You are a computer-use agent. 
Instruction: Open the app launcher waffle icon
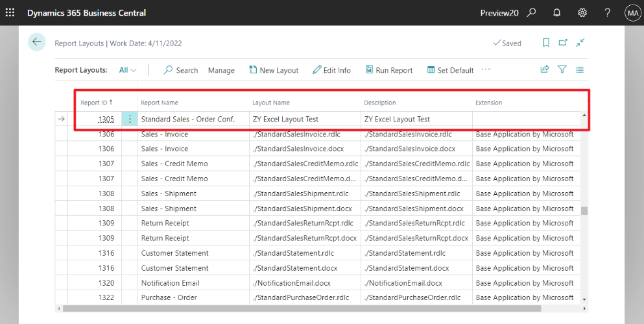point(10,13)
